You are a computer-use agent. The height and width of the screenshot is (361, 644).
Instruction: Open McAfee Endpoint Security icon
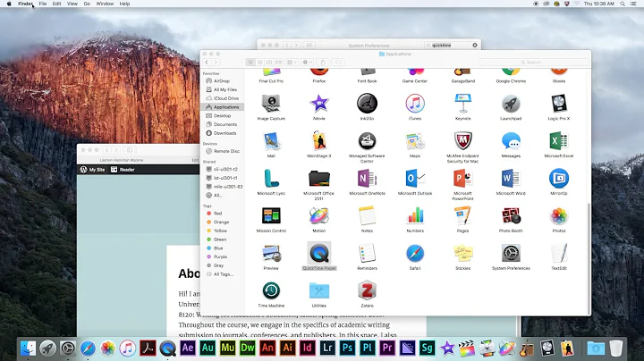pos(463,141)
